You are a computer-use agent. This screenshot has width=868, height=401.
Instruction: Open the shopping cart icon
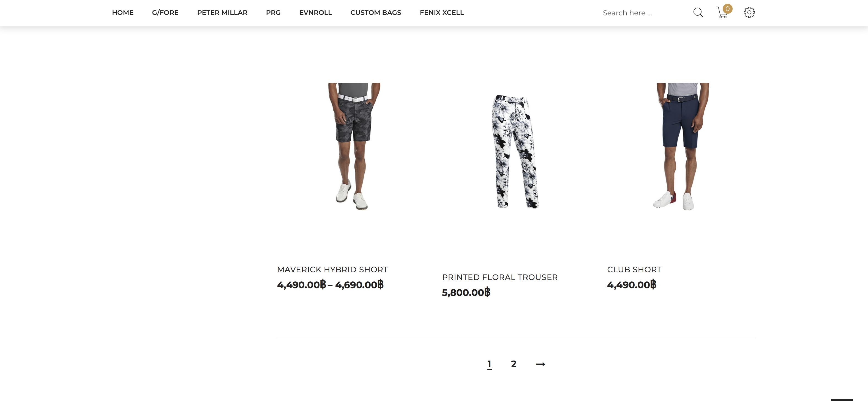tap(721, 13)
